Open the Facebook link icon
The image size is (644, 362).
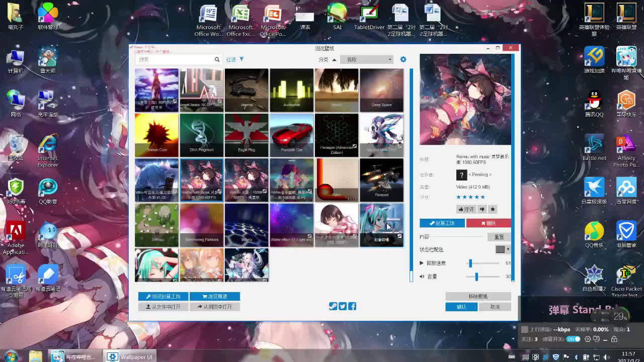[x=352, y=306]
